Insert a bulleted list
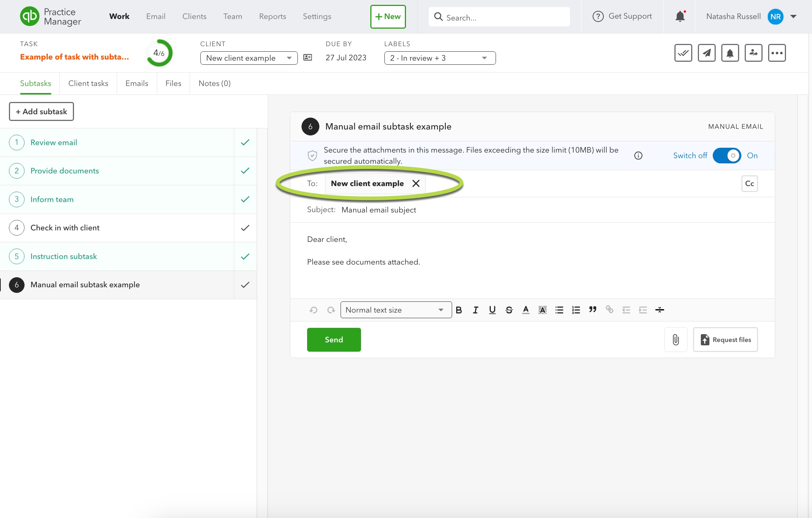Image resolution: width=812 pixels, height=518 pixels. tap(559, 310)
